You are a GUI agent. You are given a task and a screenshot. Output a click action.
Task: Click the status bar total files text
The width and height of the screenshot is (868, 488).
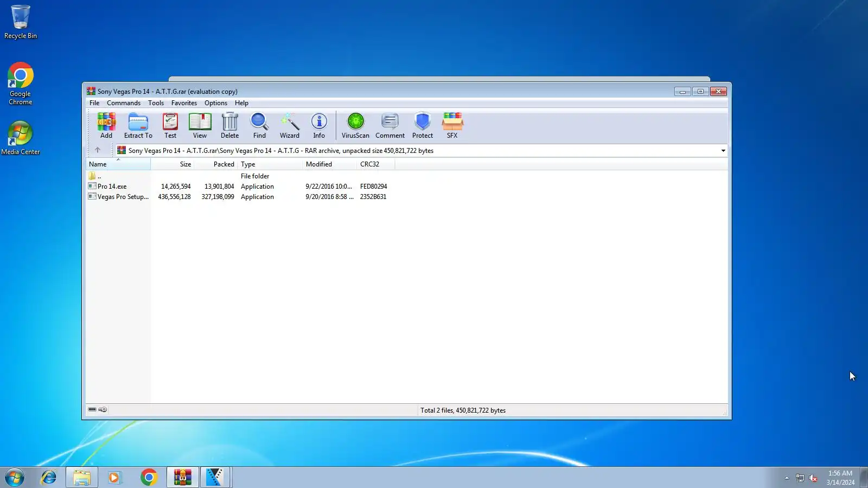coord(463,410)
